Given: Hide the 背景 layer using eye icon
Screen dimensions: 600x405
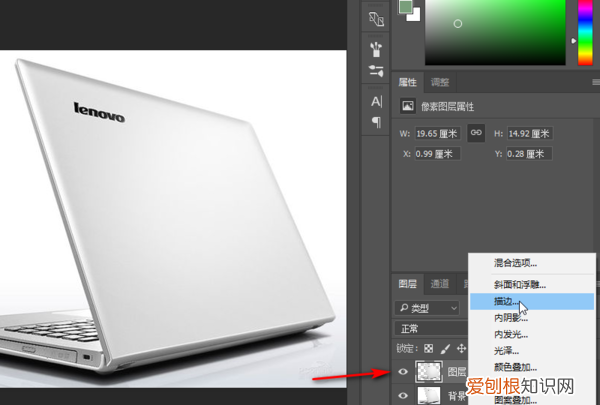Looking at the screenshot, I should coord(403,397).
